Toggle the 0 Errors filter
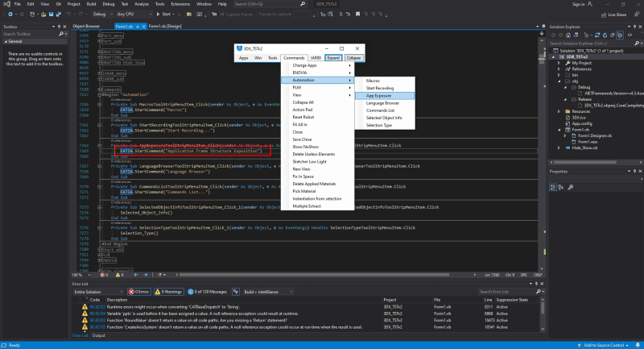The height and width of the screenshot is (349, 644). (x=138, y=292)
